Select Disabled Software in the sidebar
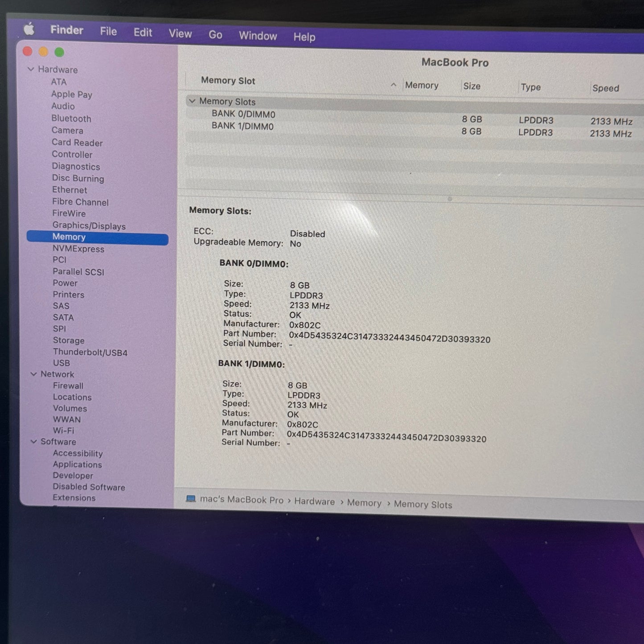 [89, 487]
